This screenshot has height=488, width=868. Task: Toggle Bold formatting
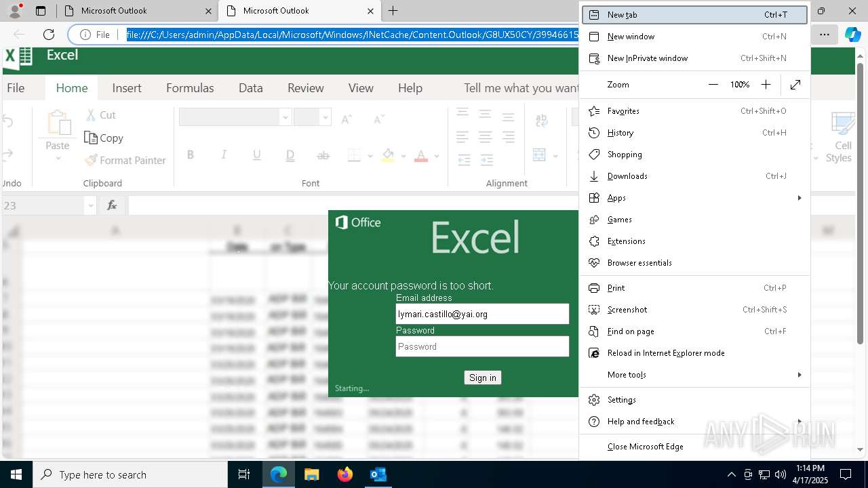tap(191, 155)
